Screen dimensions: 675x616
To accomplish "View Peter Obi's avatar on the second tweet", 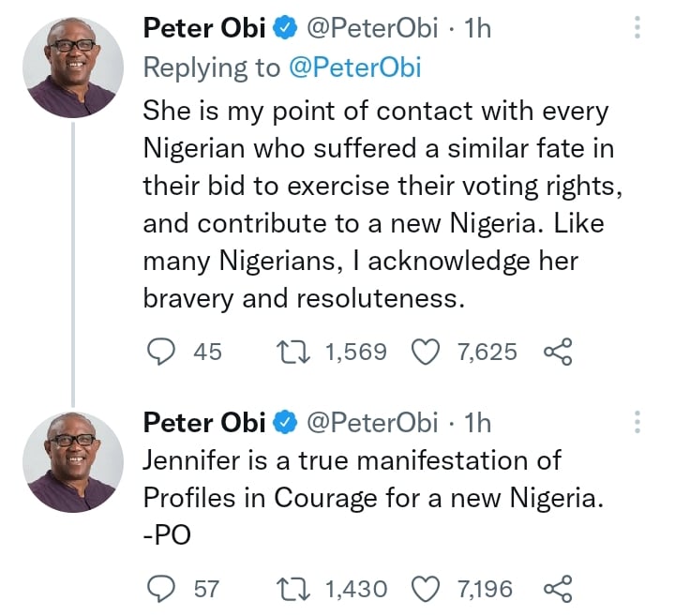I will pyautogui.click(x=72, y=461).
